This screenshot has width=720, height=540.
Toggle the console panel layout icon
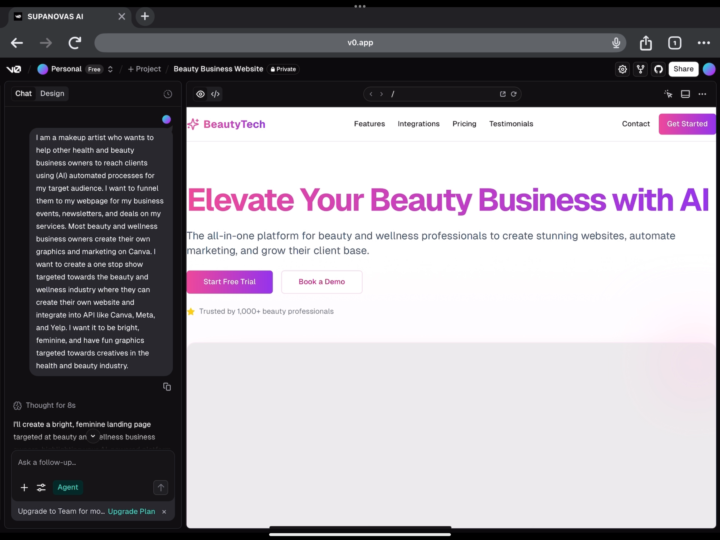coord(685,94)
